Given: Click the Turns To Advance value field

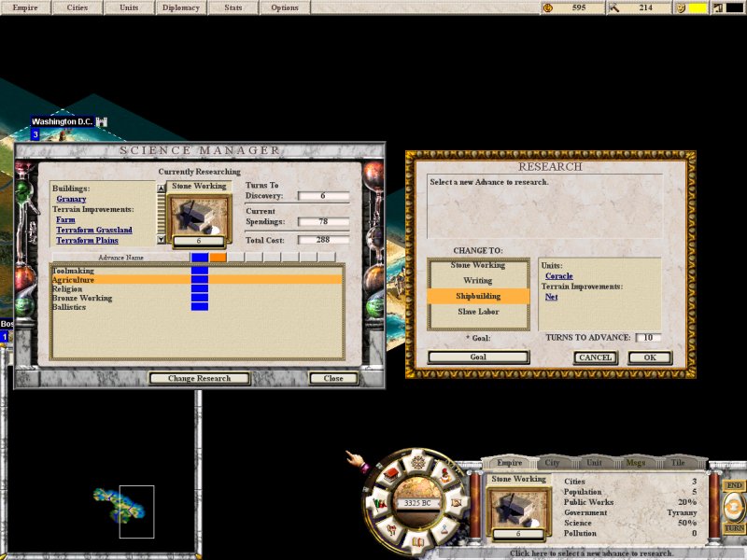Looking at the screenshot, I should 648,338.
